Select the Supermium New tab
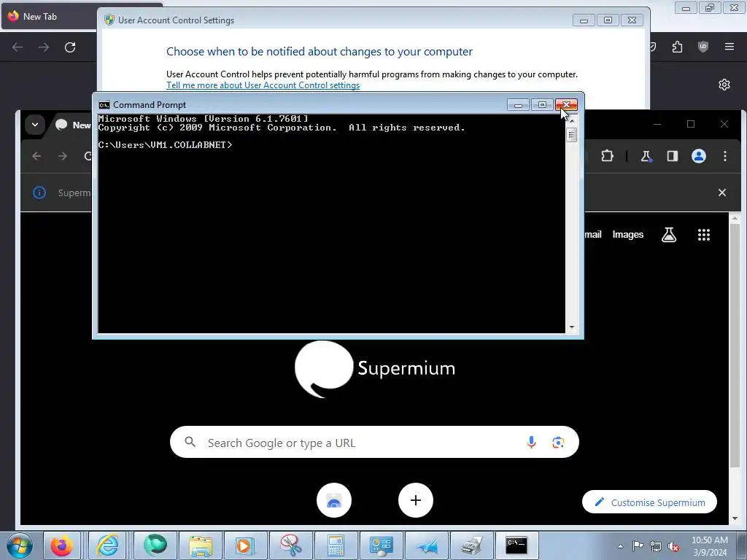The width and height of the screenshot is (747, 560). (x=71, y=125)
